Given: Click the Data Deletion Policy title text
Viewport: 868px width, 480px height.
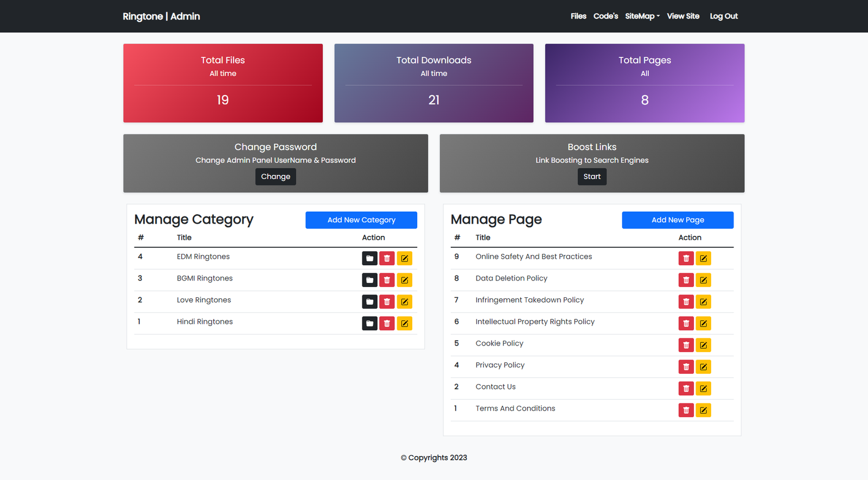Looking at the screenshot, I should [512, 278].
